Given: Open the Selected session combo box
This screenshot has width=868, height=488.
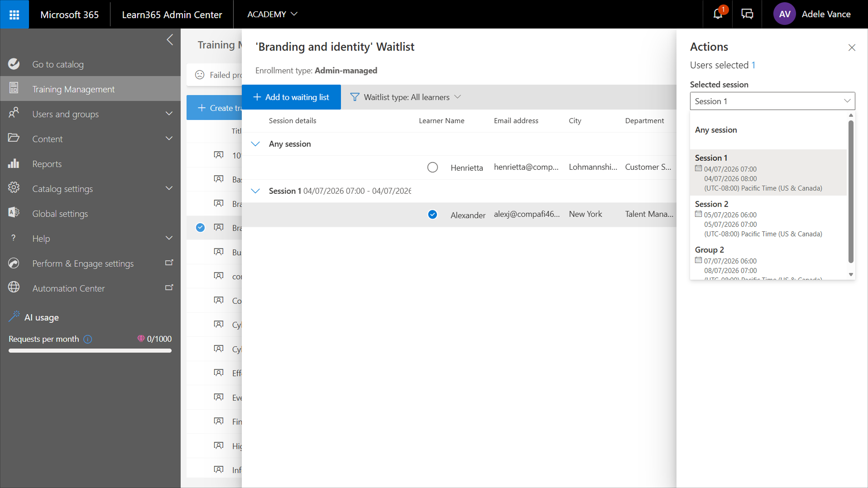Looking at the screenshot, I should tap(772, 101).
